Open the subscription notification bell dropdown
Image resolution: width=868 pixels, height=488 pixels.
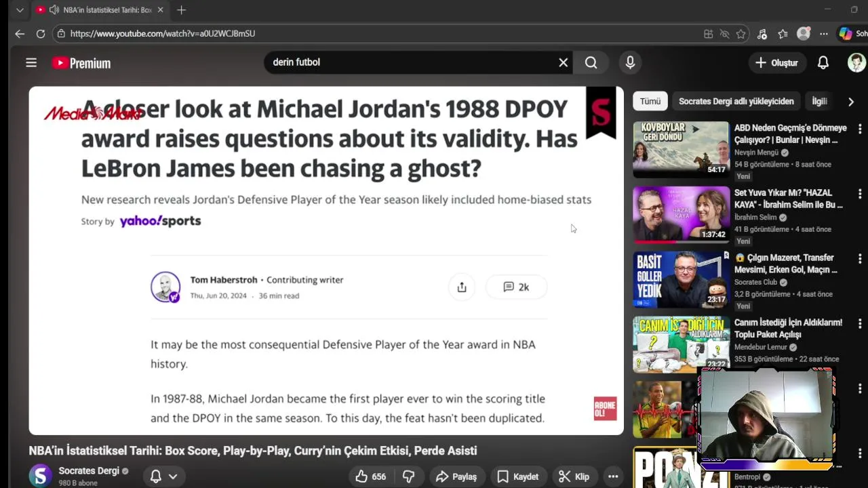(163, 476)
